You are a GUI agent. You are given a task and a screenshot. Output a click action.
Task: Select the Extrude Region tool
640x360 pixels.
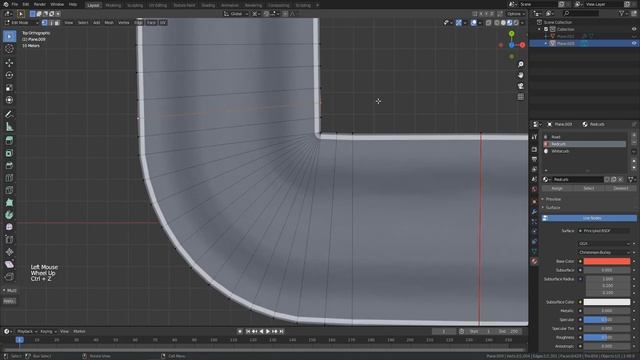pyautogui.click(x=9, y=140)
